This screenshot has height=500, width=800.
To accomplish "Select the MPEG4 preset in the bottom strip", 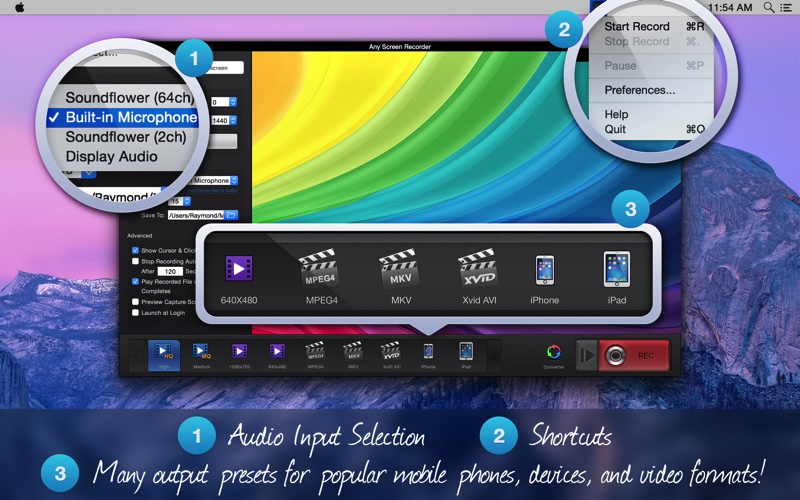I will tap(315, 352).
